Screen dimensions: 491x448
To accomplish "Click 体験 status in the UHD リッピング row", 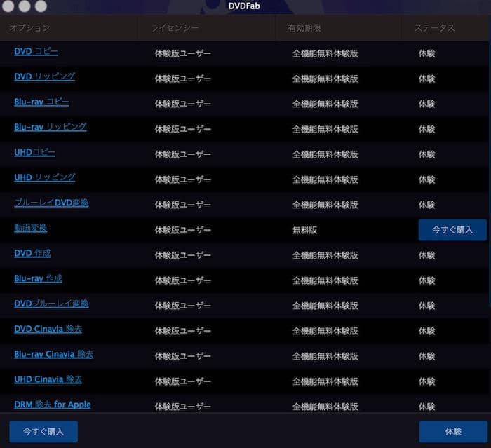I will [426, 179].
